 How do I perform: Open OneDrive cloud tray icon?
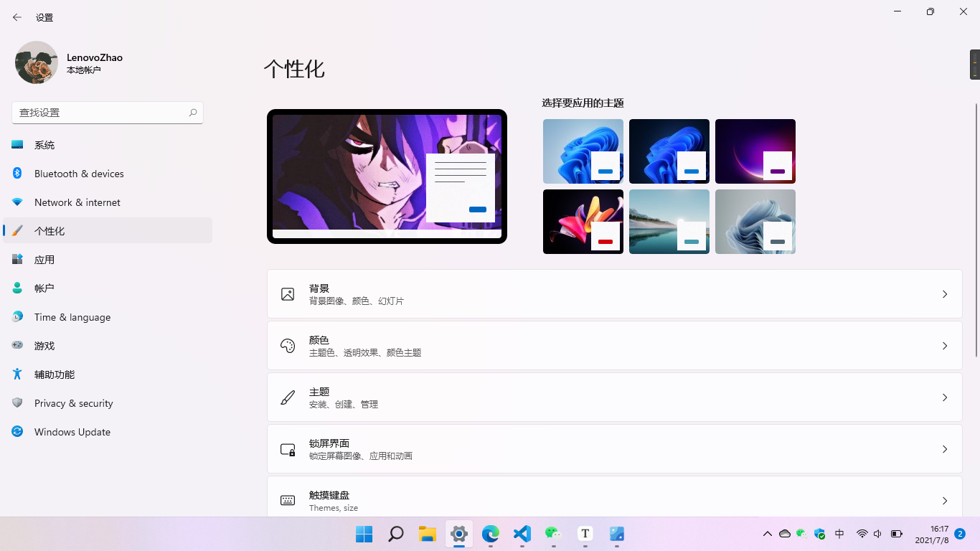click(785, 534)
